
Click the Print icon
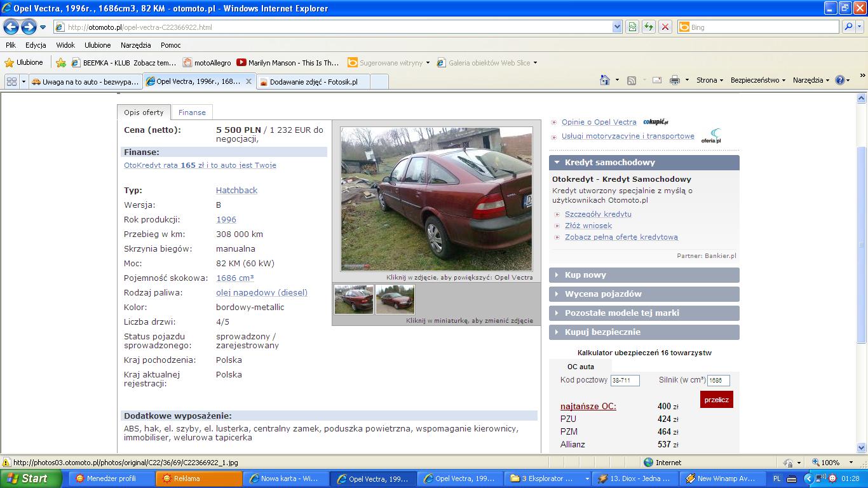tap(674, 80)
